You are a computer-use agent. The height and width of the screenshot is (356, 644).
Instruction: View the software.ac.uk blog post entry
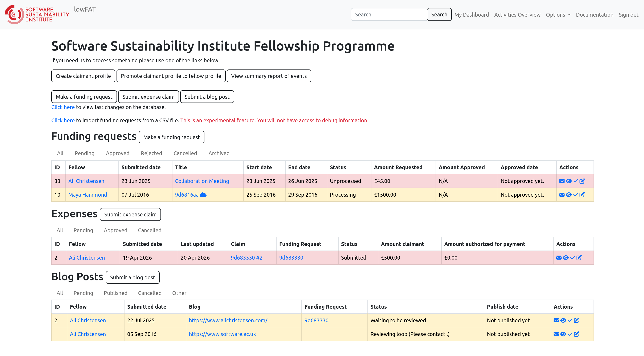563,334
